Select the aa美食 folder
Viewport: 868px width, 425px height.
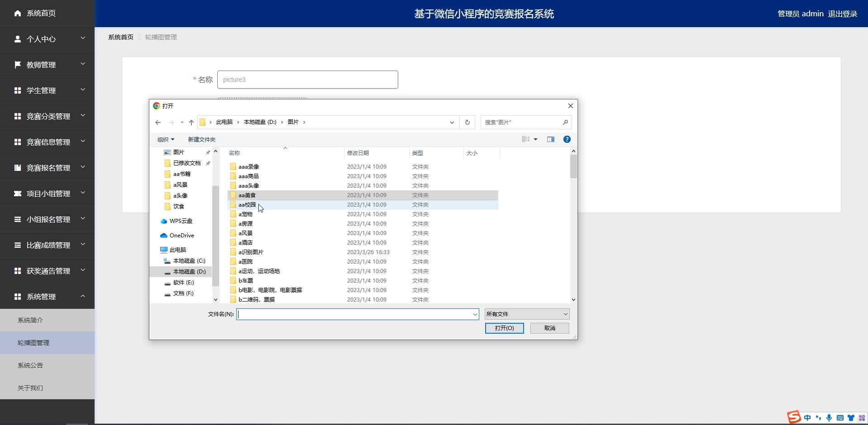coord(362,195)
